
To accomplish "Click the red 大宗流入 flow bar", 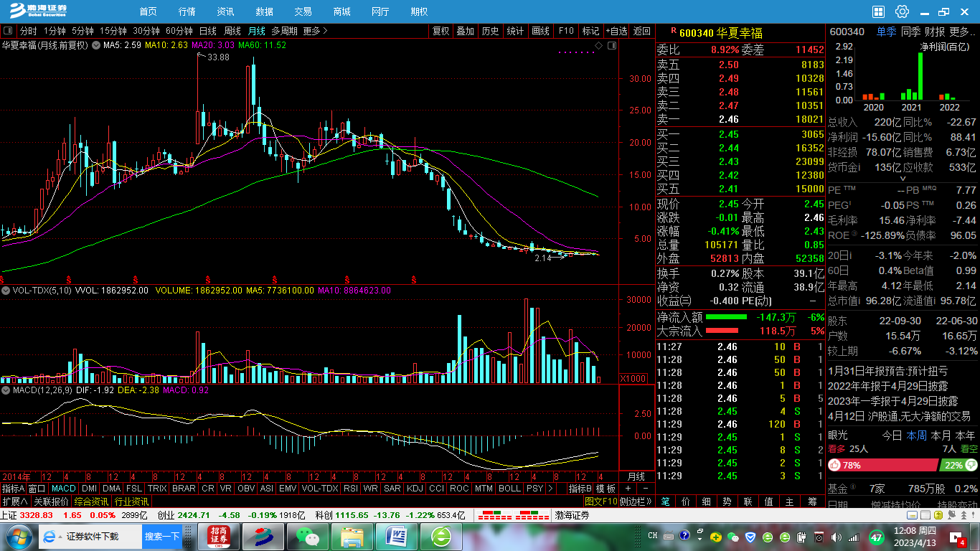I will coord(722,331).
